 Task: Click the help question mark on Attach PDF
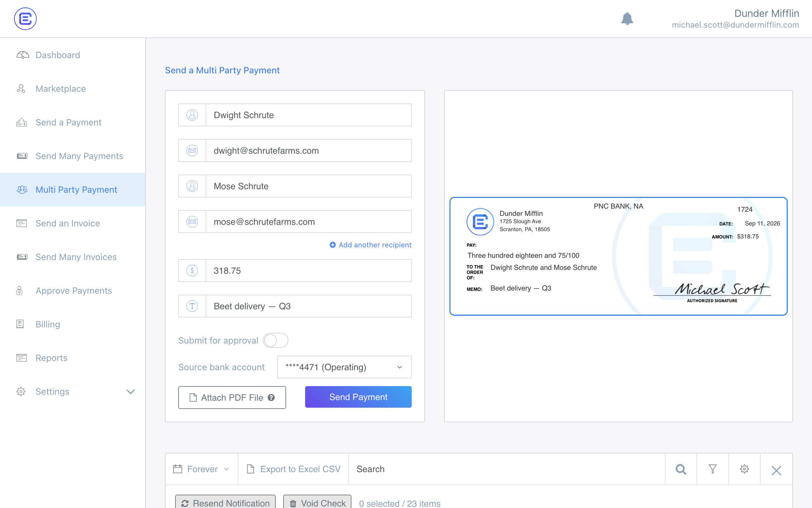pyautogui.click(x=271, y=398)
